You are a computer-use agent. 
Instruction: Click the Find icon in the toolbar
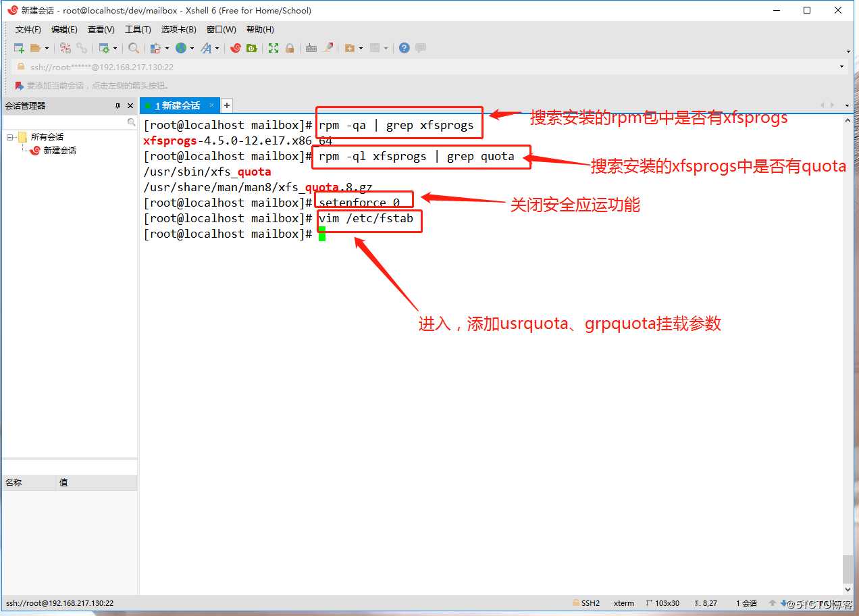[134, 48]
